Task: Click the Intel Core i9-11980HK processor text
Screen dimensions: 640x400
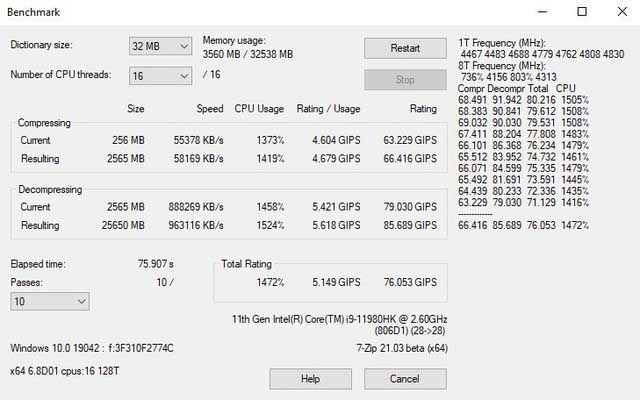Action: click(x=339, y=320)
